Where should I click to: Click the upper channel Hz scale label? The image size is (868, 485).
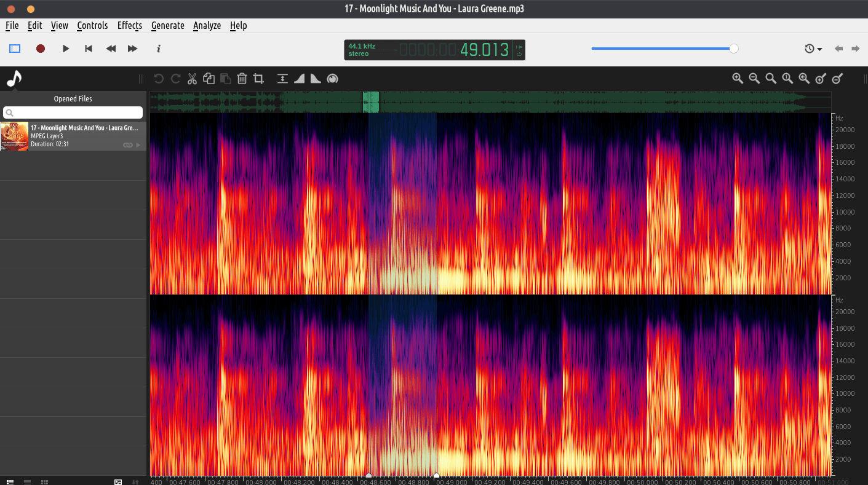(839, 117)
